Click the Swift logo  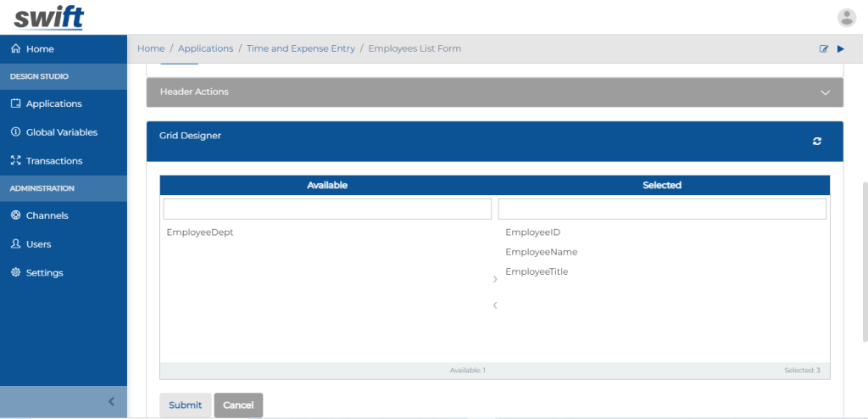point(49,17)
